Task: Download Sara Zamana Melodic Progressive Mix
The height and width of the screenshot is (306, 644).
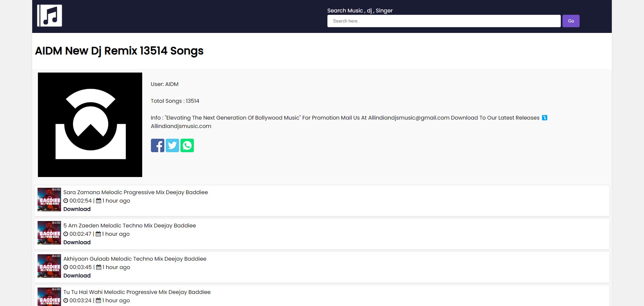Action: [77, 209]
